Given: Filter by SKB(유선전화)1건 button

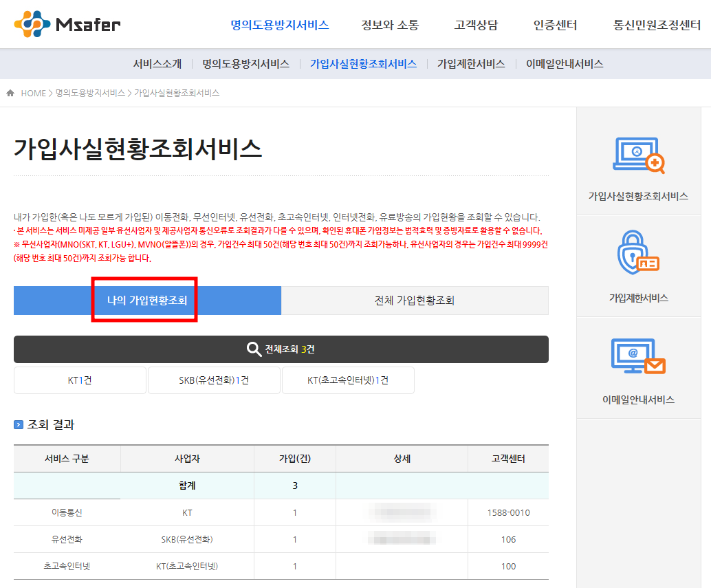Looking at the screenshot, I should coord(214,380).
